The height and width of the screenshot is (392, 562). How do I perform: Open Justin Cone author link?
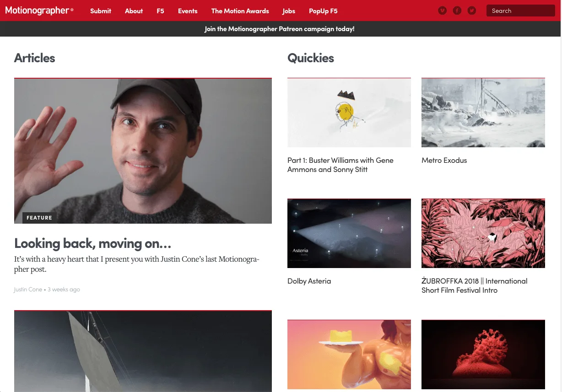coord(28,290)
